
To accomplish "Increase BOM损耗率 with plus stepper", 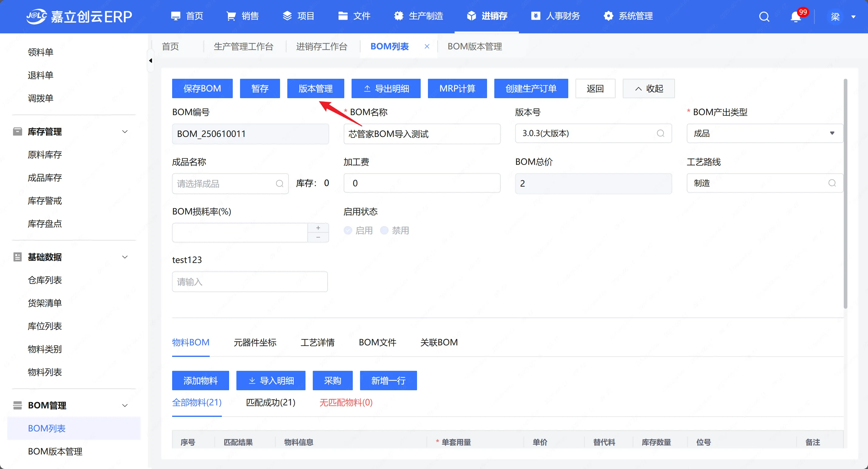I will 318,228.
